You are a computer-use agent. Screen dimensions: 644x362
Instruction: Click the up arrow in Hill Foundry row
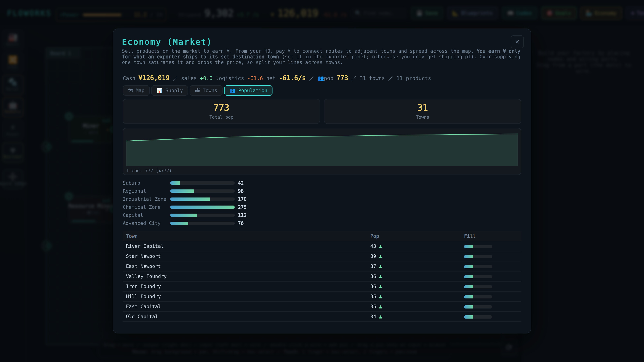[x=381, y=297]
